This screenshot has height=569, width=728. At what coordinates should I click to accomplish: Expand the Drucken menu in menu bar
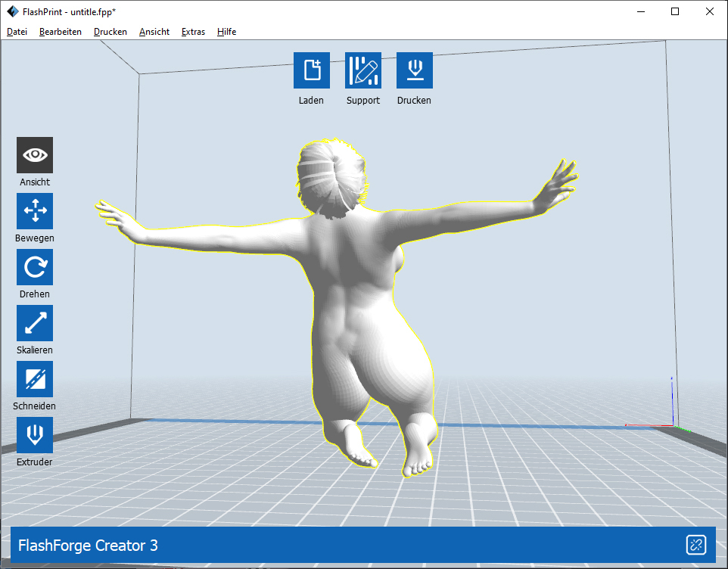point(110,32)
